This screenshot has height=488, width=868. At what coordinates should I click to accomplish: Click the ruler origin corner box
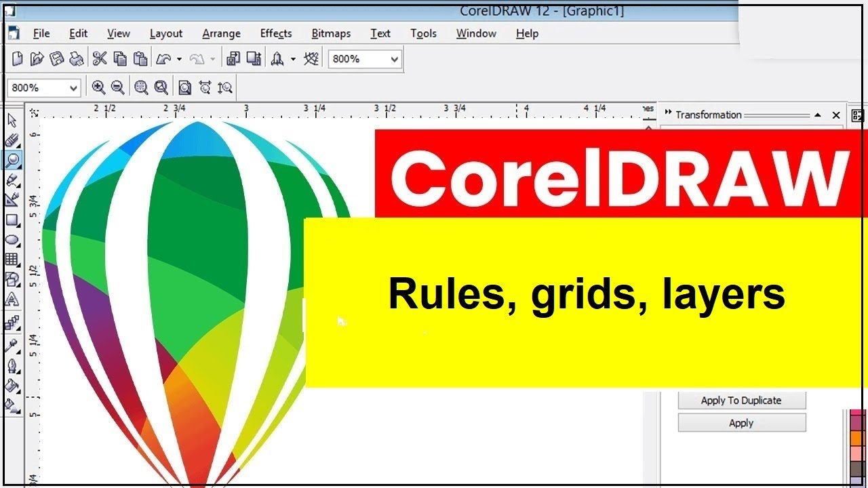click(34, 112)
